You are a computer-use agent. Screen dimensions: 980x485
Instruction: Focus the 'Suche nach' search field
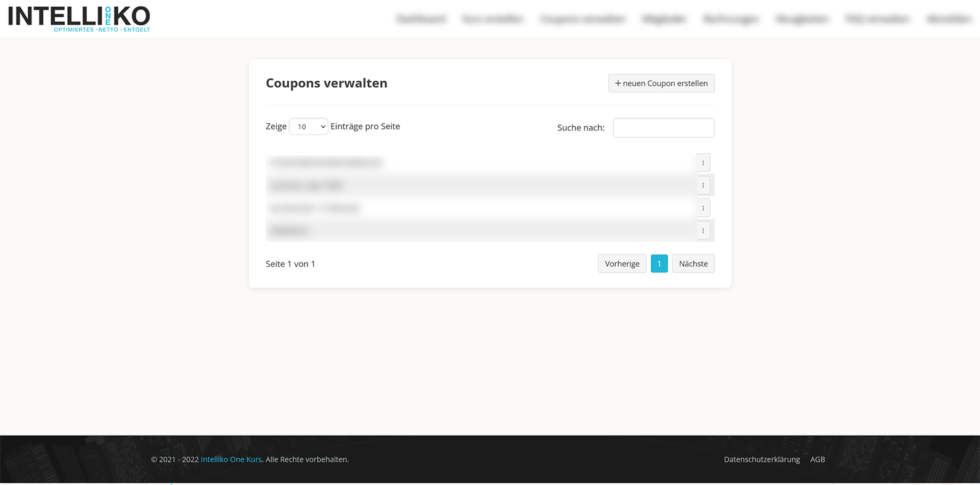pos(663,128)
